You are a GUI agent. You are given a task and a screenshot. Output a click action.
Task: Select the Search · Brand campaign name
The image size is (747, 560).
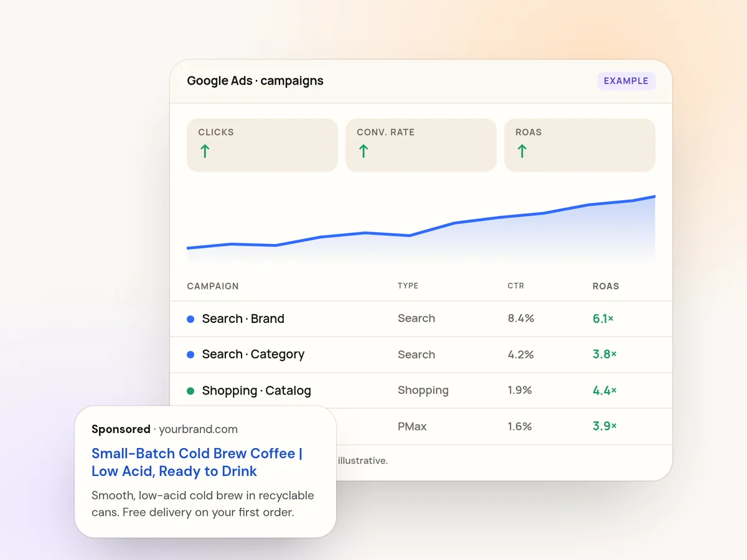[243, 319]
